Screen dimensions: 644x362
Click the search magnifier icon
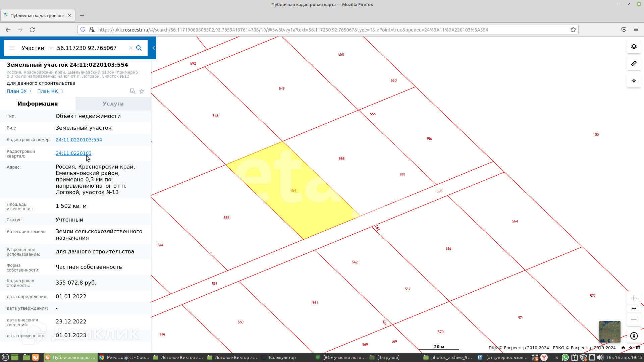pyautogui.click(x=139, y=48)
